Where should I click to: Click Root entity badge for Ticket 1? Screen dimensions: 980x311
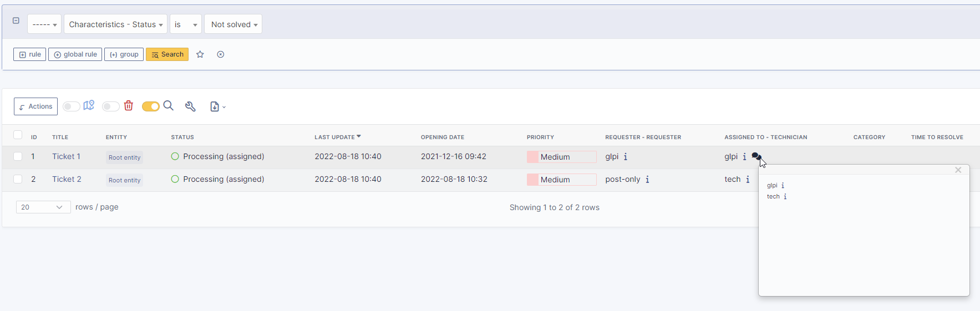coord(124,157)
